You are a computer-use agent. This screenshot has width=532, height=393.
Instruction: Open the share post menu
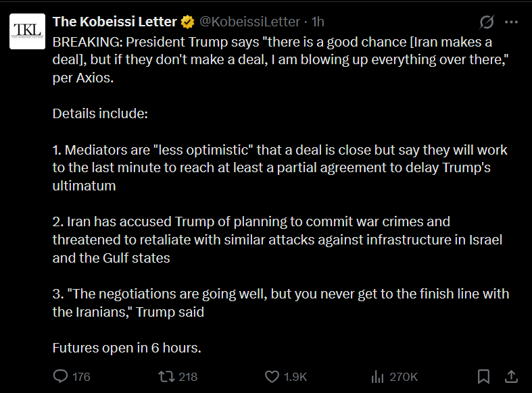point(512,376)
